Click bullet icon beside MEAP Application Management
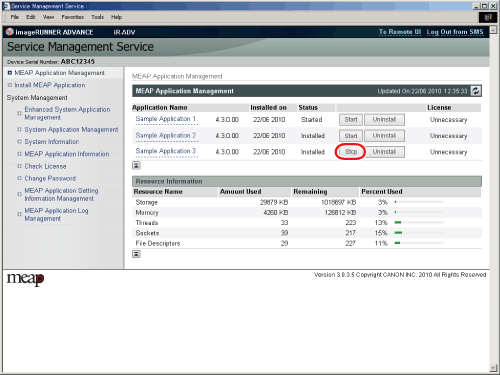 (10, 73)
